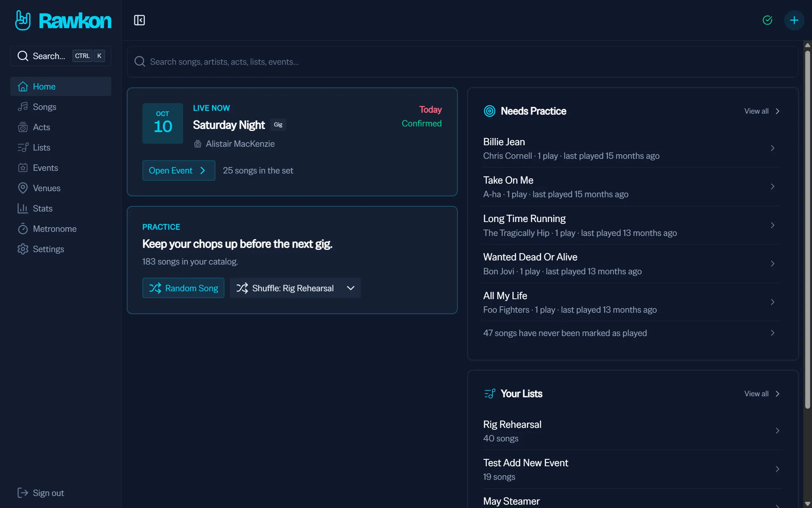The height and width of the screenshot is (508, 812).
Task: Pick a Random Song to practice
Action: [183, 288]
